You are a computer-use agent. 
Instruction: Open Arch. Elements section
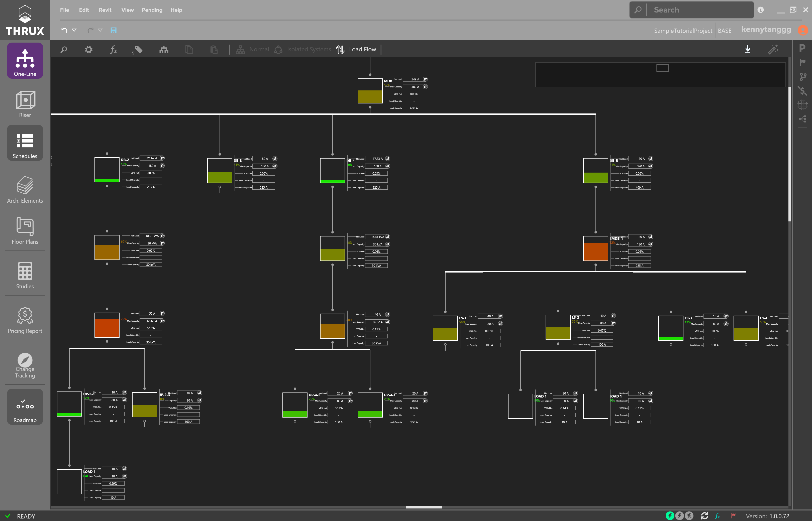25,189
